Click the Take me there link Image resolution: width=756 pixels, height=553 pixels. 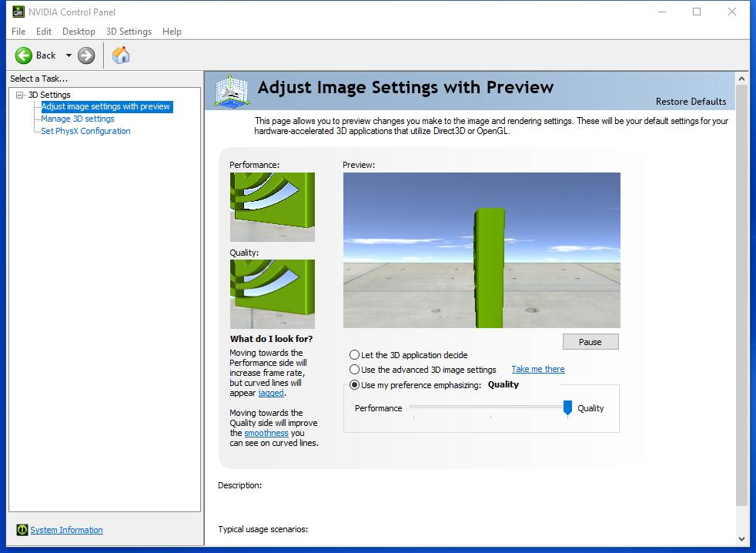pyautogui.click(x=537, y=369)
